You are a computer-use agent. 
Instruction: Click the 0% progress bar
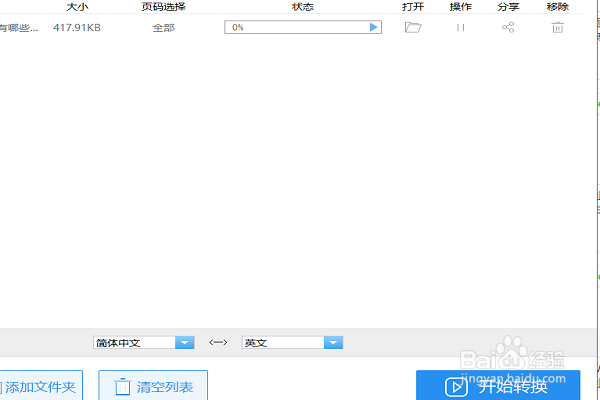coord(303,27)
